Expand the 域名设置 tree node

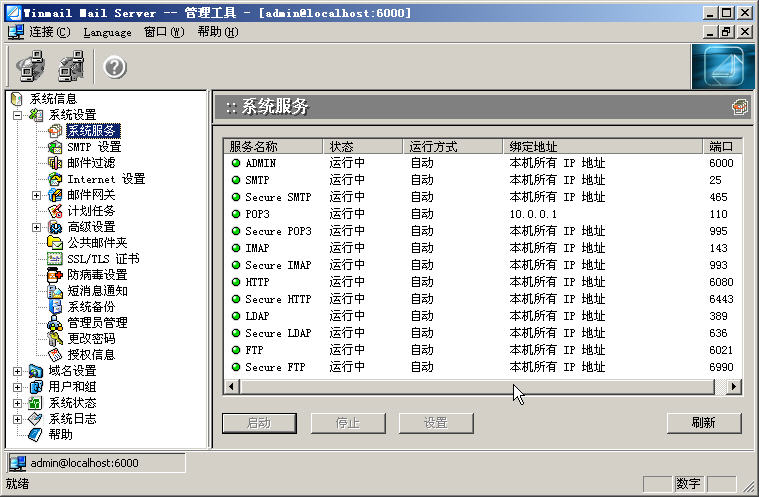[x=18, y=371]
